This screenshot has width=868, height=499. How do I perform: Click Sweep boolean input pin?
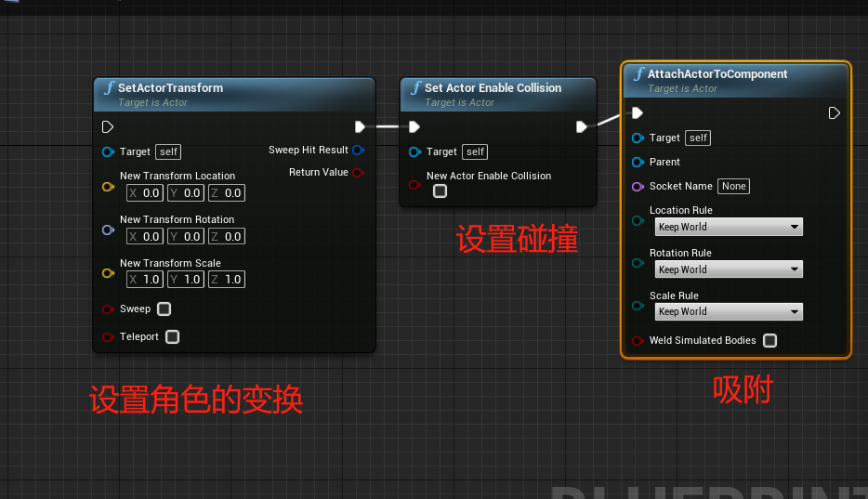pyautogui.click(x=108, y=309)
